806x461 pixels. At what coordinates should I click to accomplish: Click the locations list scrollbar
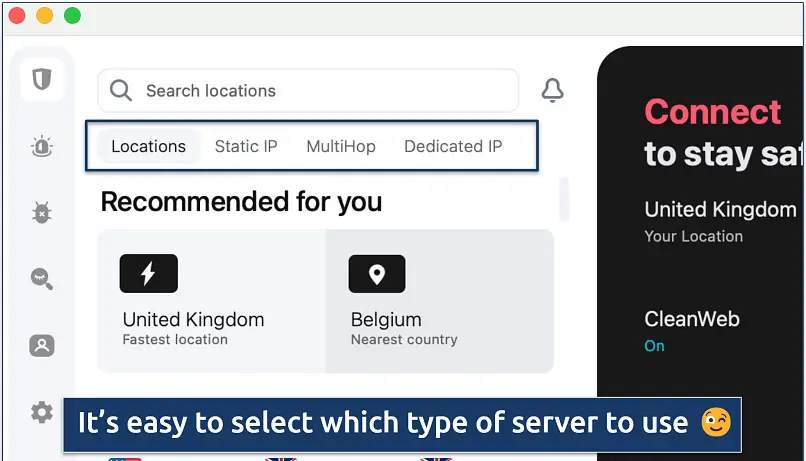(x=565, y=198)
